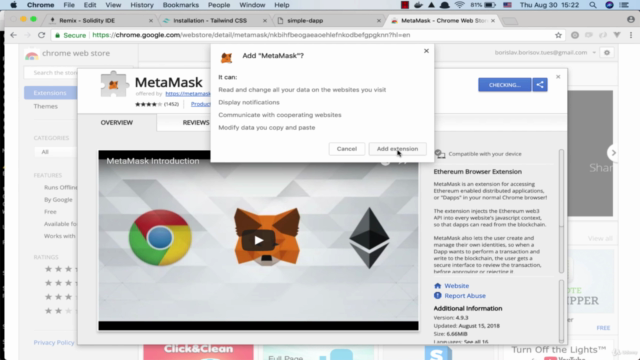Click the Report Abuse alert icon
This screenshot has width=640, height=360.
pos(438,296)
